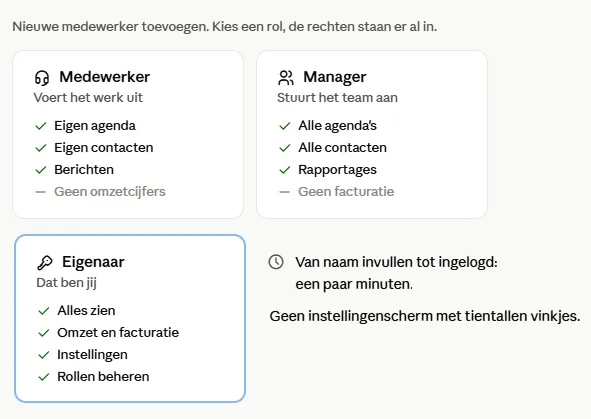Choose the Eigenaar role card
The height and width of the screenshot is (419, 591).
click(130, 318)
